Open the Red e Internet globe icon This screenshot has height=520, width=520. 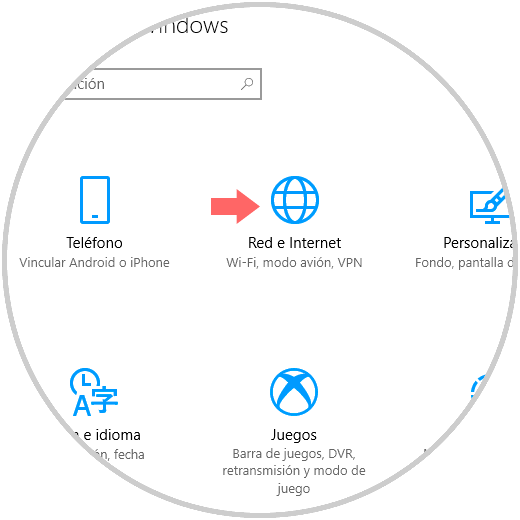click(295, 200)
